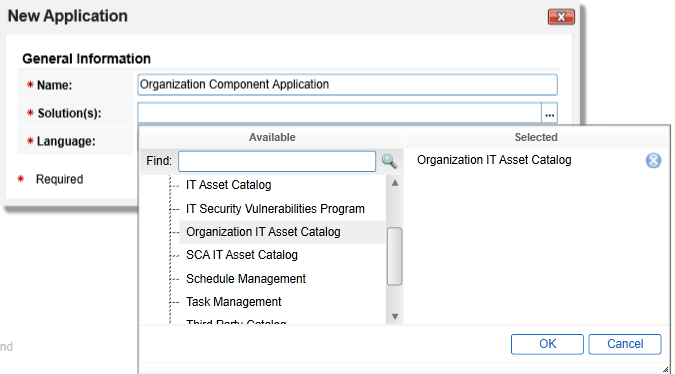Open the Solution(s) ellipsis picker button
Viewport: 675px width, 374px height.
(549, 114)
